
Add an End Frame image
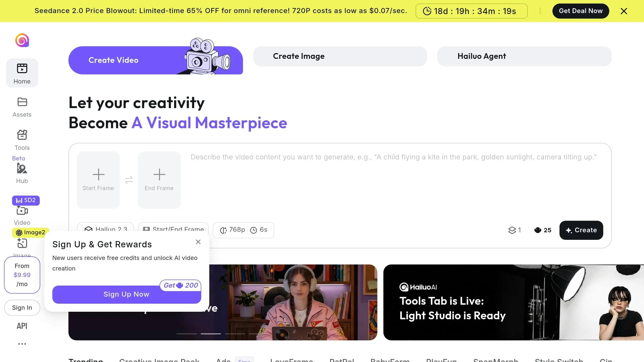click(x=159, y=180)
